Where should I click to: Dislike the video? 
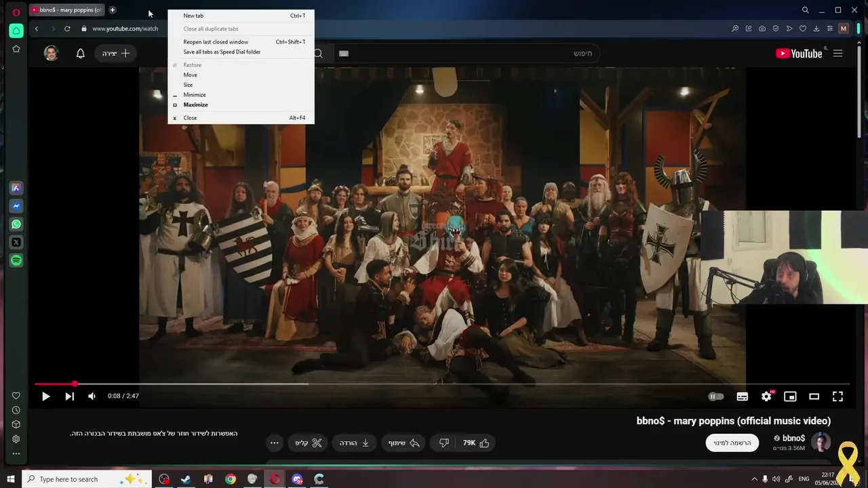click(x=444, y=443)
